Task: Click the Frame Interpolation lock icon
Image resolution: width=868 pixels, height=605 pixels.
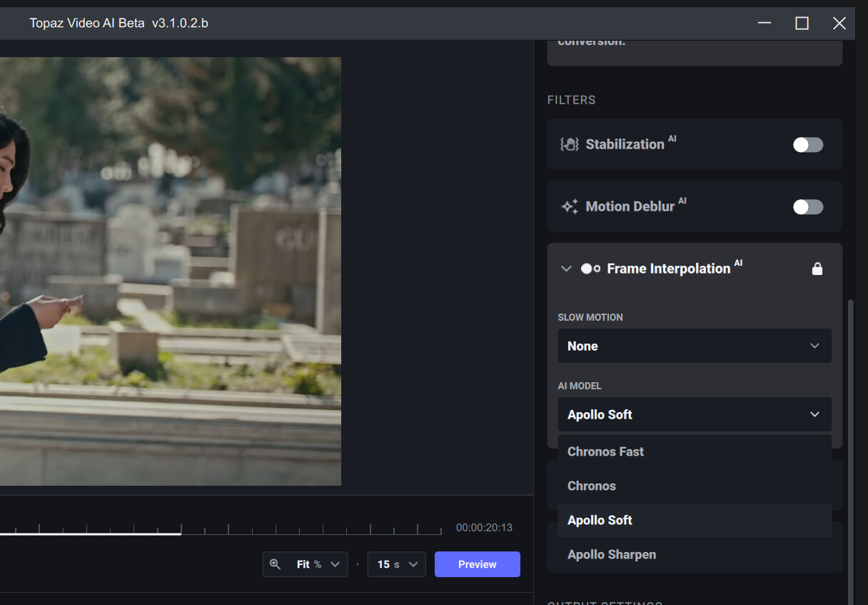Action: (817, 269)
